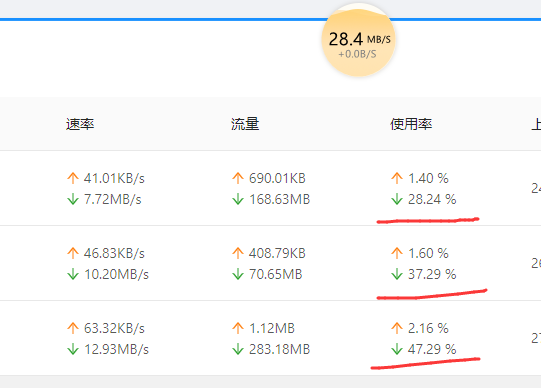
Task: Click download speed 7.72MB/s
Action: point(112,199)
